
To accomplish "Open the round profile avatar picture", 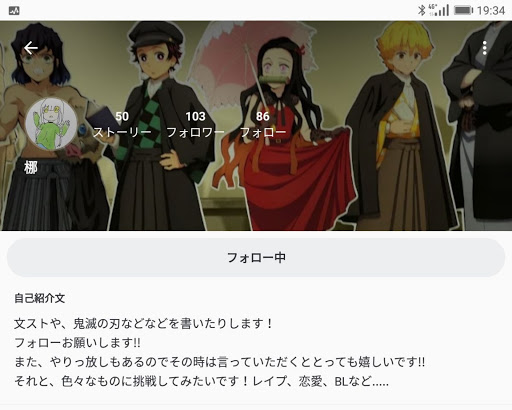I will [x=51, y=123].
